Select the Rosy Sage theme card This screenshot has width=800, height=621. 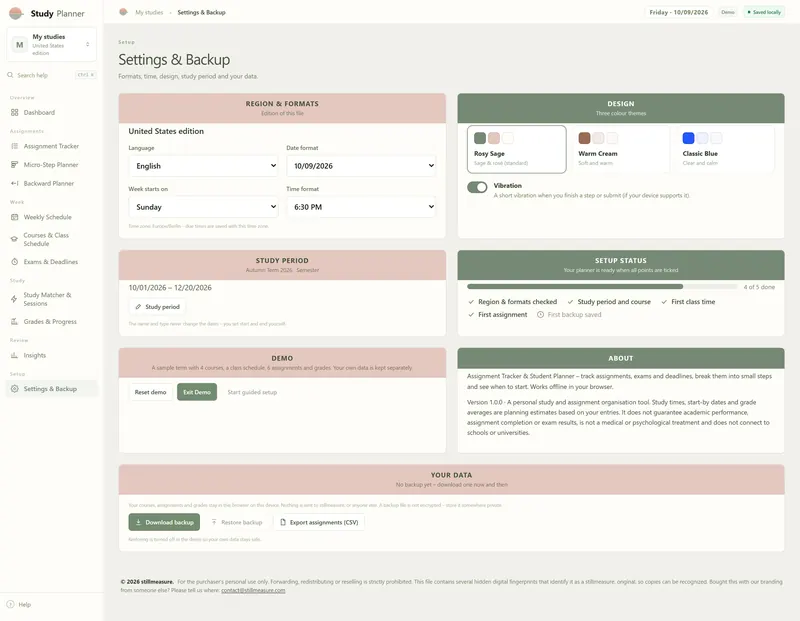516,150
